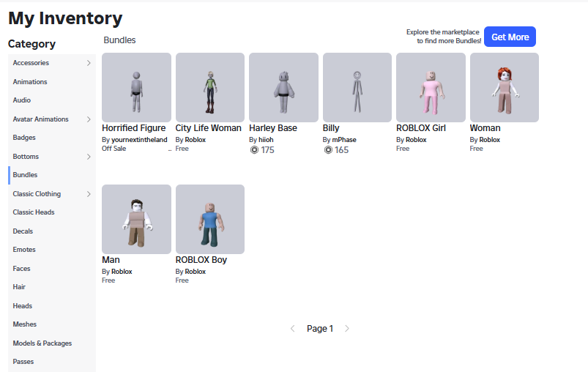Click the Page 1 indicator text
The width and height of the screenshot is (588, 372).
(320, 329)
